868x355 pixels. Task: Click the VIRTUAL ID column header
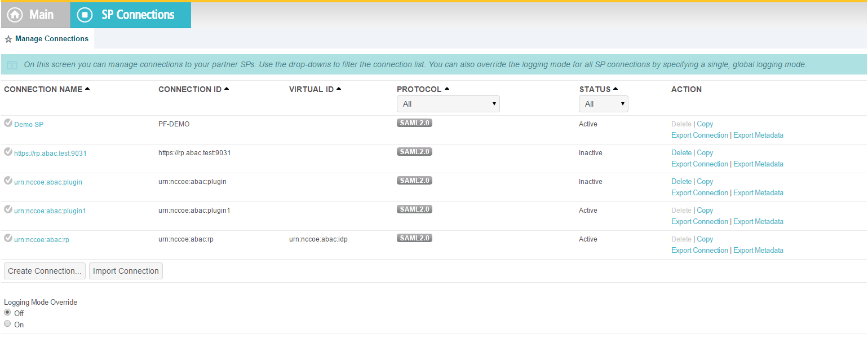(311, 89)
